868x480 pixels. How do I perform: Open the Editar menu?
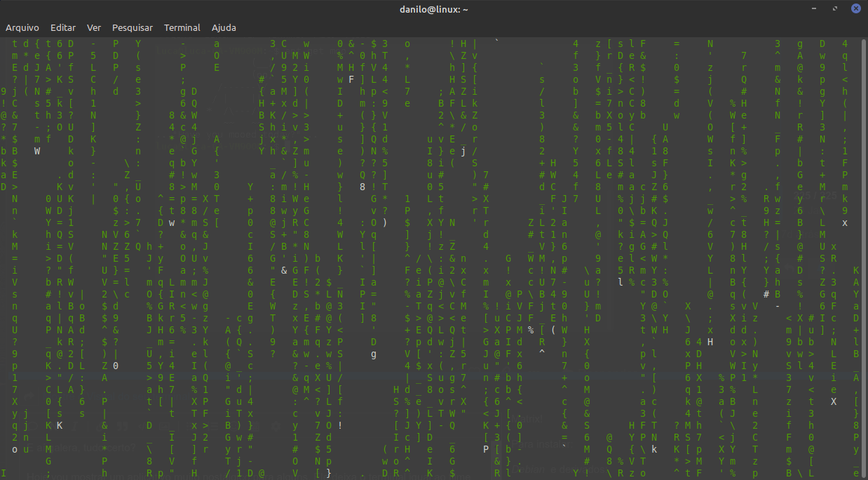click(x=62, y=27)
